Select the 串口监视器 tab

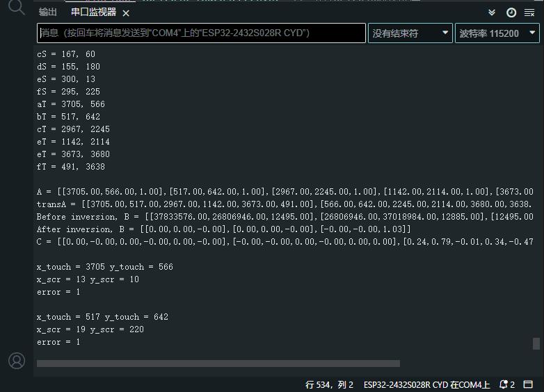coord(93,12)
